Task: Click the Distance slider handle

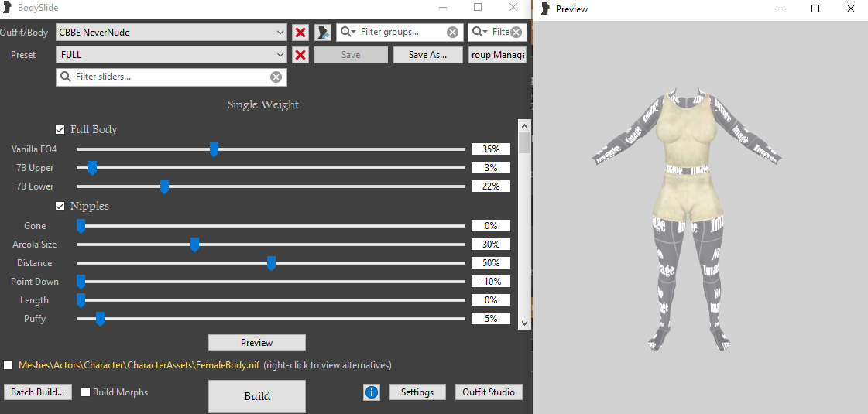Action: click(x=271, y=263)
